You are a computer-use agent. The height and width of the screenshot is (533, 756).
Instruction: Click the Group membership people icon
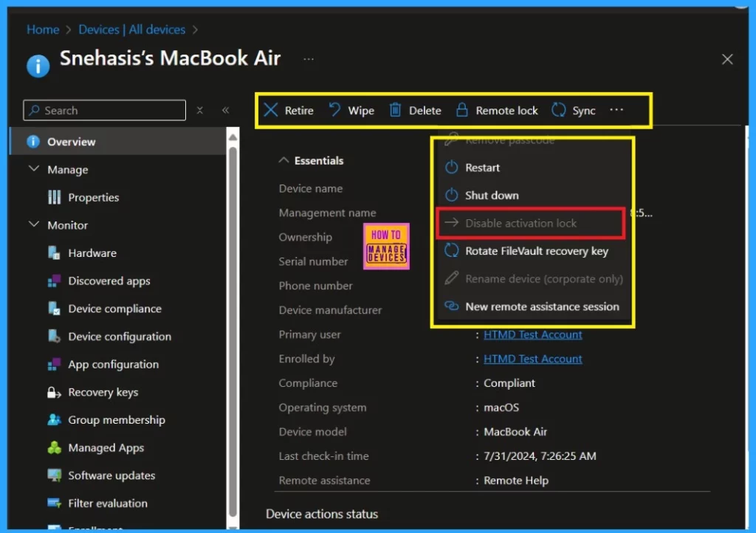54,420
